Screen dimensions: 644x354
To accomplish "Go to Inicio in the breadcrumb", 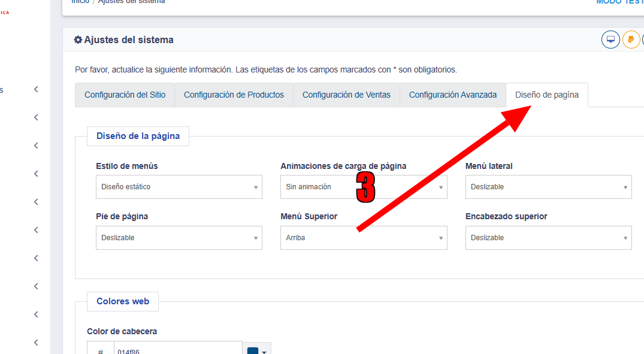I will [x=80, y=2].
